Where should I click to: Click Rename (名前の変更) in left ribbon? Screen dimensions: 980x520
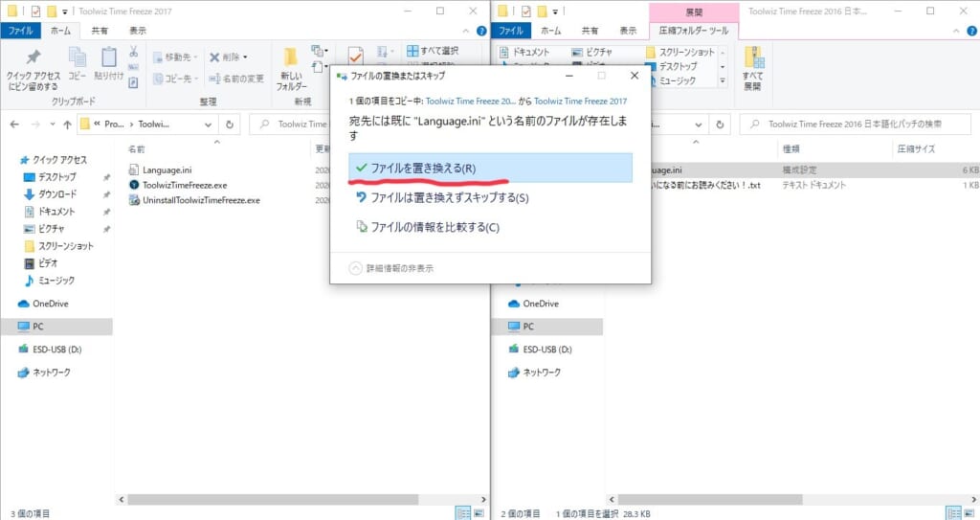click(236, 79)
